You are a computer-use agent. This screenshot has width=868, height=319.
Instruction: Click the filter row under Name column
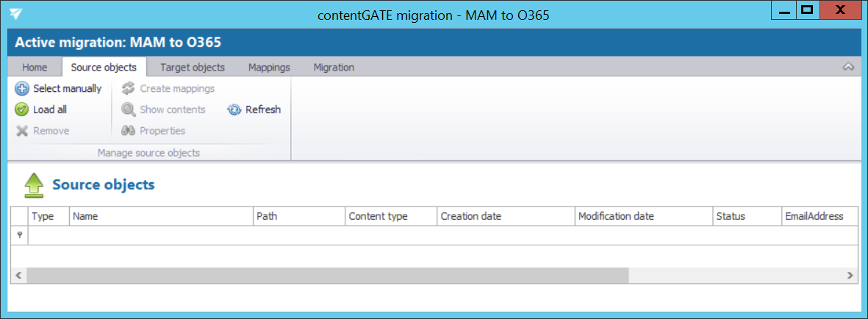pos(160,235)
